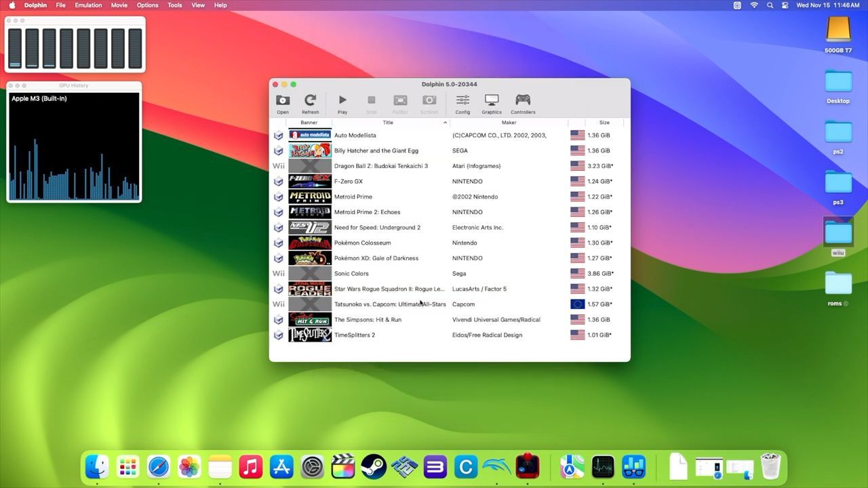
Task: Click the Dolphin emulator dock icon
Action: 496,466
